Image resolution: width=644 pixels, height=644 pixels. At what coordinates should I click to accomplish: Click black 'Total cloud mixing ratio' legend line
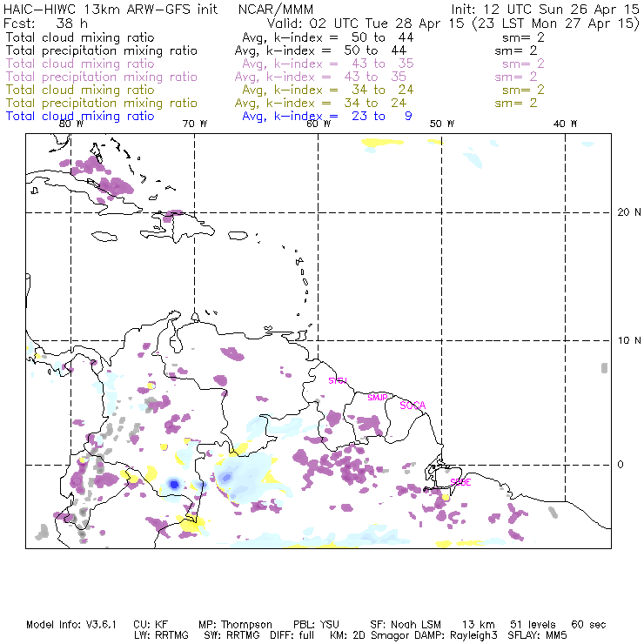click(80, 37)
